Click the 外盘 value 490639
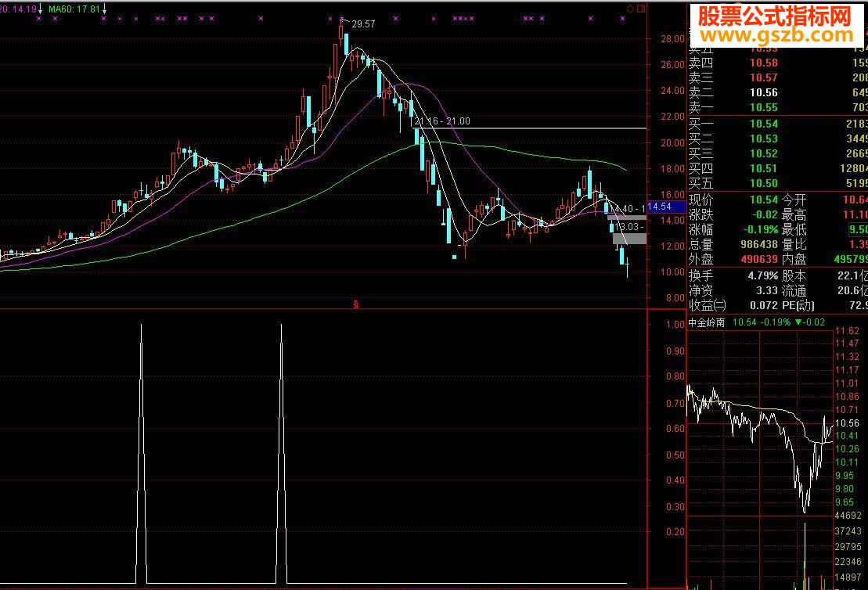The width and height of the screenshot is (868, 590). tap(759, 260)
